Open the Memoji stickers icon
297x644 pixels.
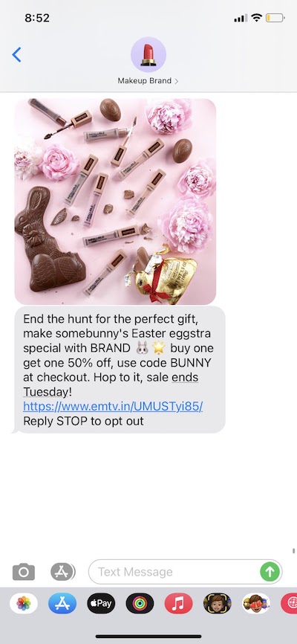(256, 603)
